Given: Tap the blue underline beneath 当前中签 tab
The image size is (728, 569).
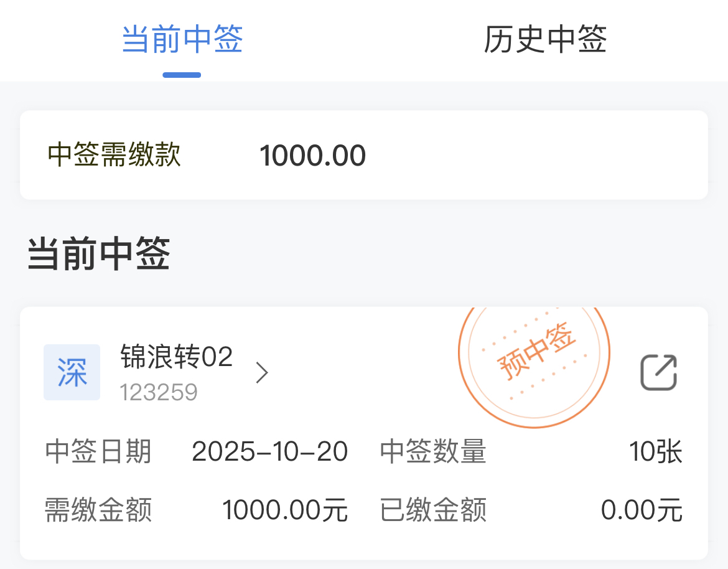Looking at the screenshot, I should click(182, 75).
